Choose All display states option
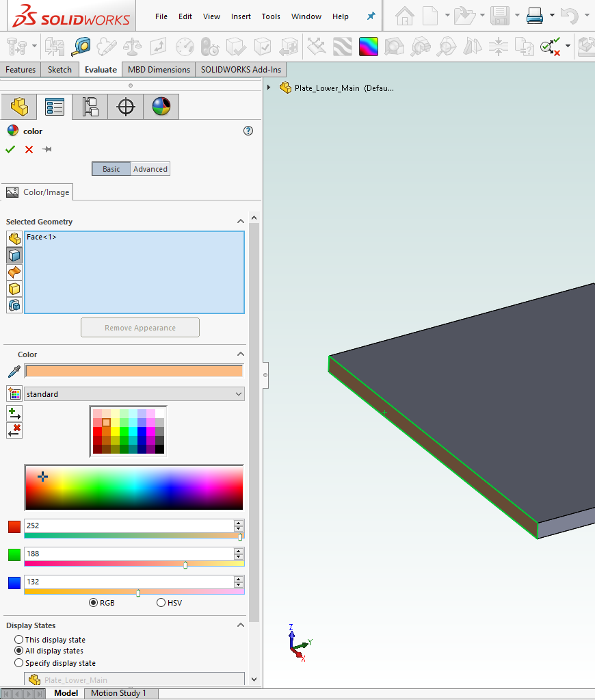 pyautogui.click(x=18, y=651)
